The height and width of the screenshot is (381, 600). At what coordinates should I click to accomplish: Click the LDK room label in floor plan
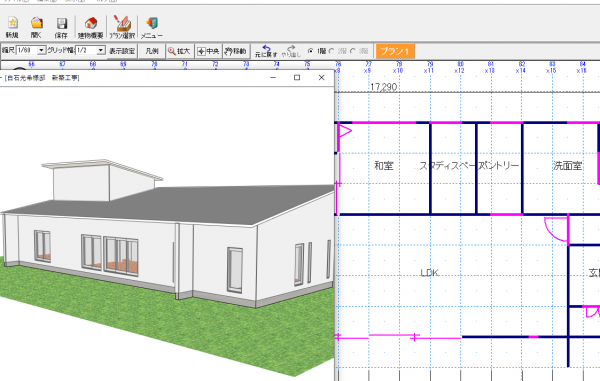429,273
